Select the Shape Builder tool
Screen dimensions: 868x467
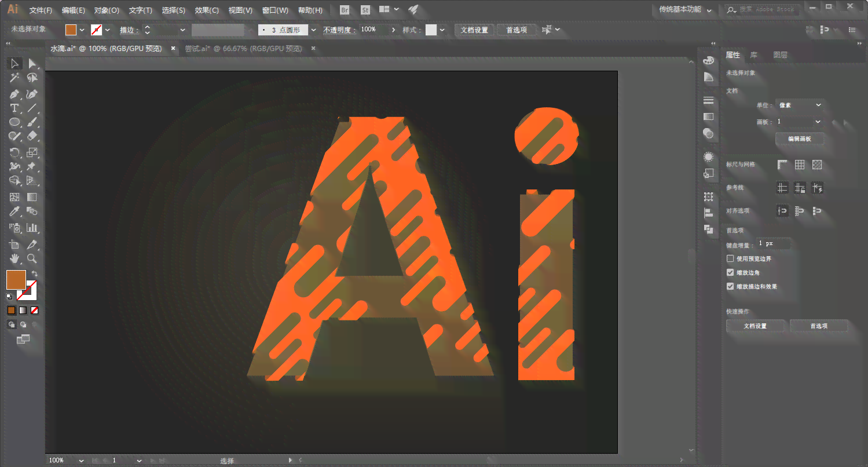coord(15,181)
